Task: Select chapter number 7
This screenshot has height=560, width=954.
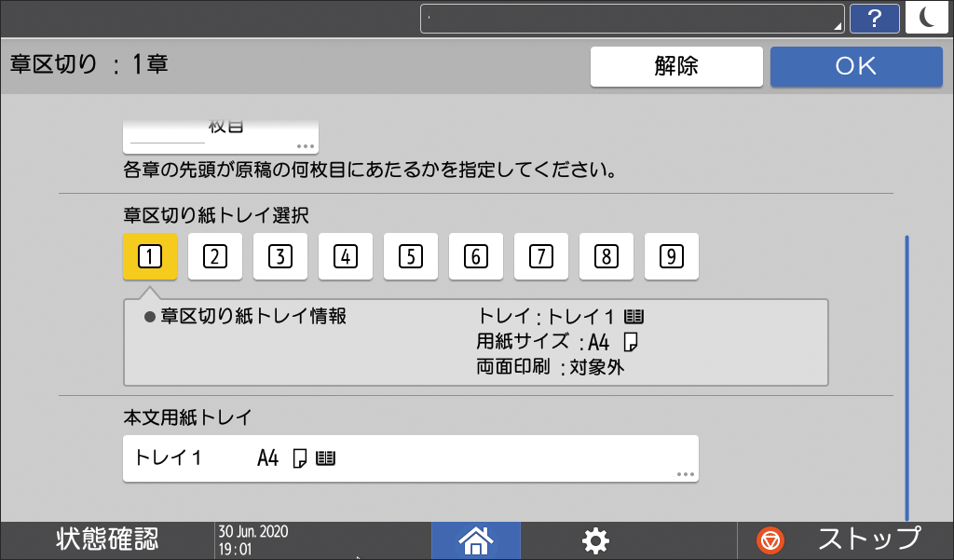Action: click(x=540, y=256)
